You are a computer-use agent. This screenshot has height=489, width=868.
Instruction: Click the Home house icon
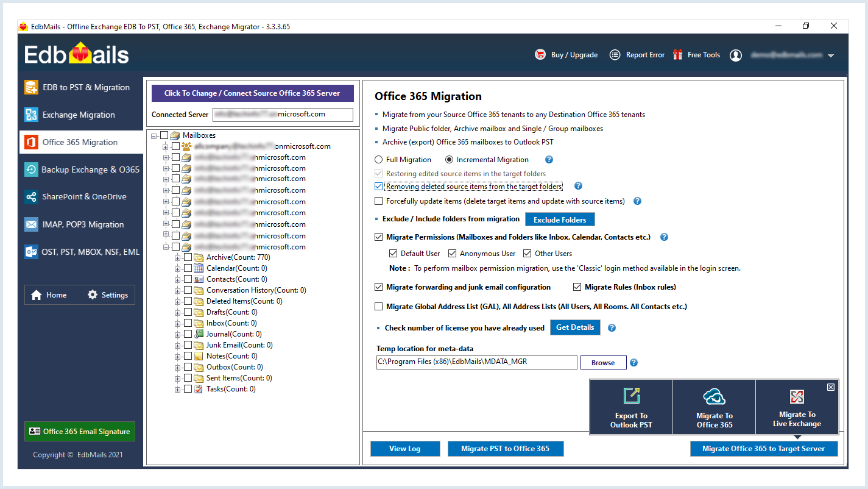pyautogui.click(x=37, y=295)
